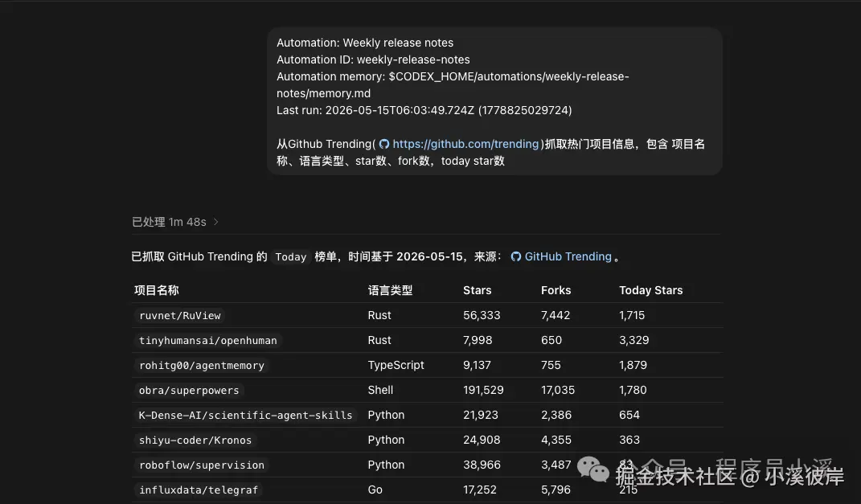Click the Today code tag
This screenshot has height=504, width=861.
pos(290,257)
